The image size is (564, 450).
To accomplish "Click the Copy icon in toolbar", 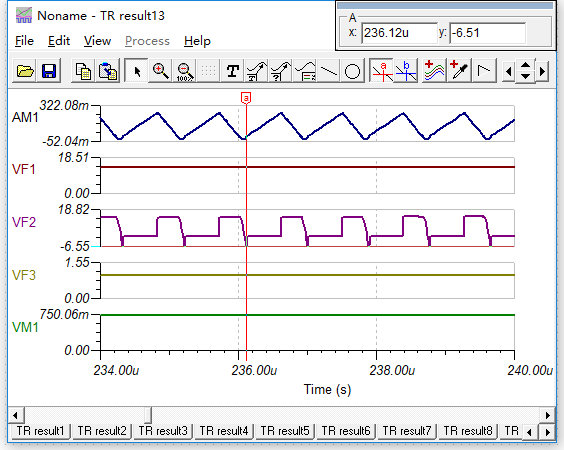I will 83,71.
